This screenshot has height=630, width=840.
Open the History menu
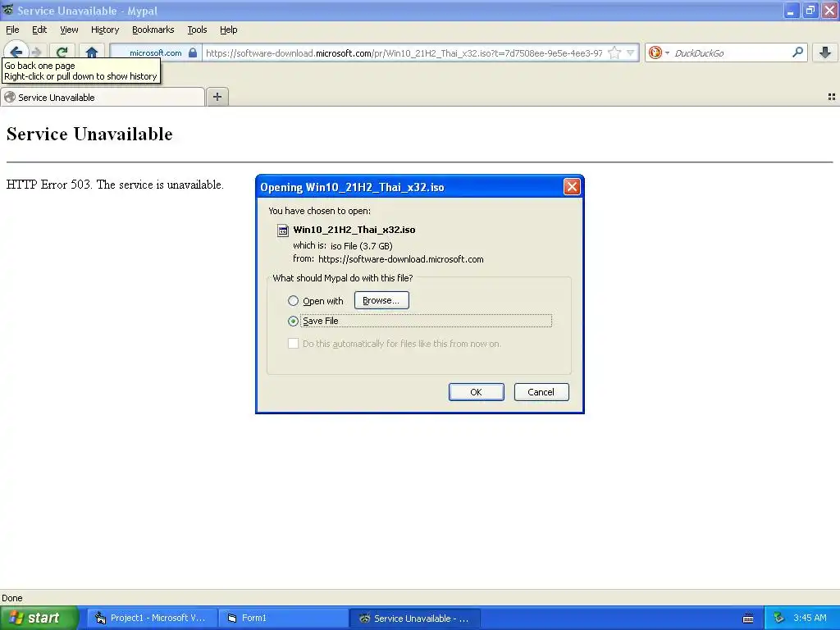coord(104,30)
